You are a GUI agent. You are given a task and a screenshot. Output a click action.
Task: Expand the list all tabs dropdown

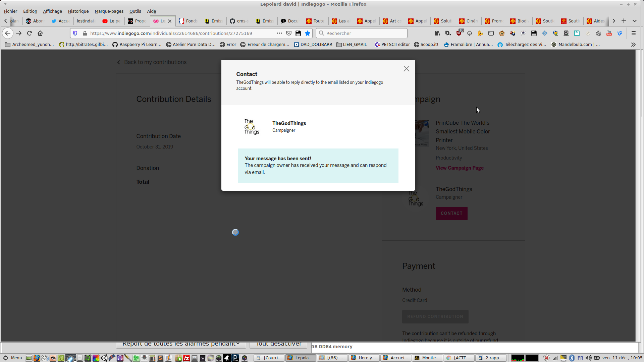click(x=635, y=21)
